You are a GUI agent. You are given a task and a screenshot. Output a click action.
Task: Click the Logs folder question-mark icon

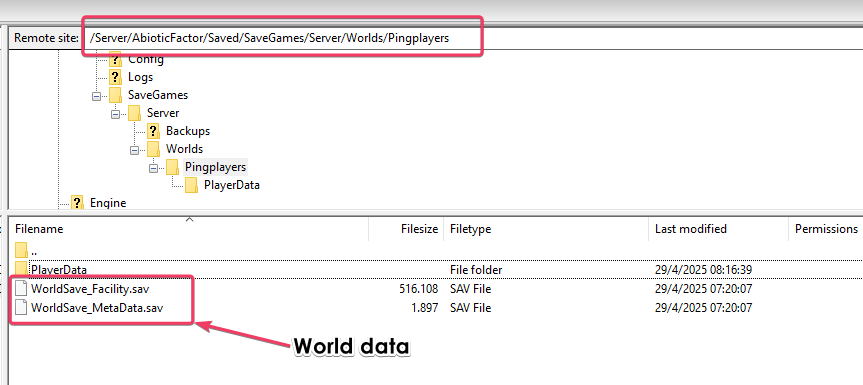[115, 76]
